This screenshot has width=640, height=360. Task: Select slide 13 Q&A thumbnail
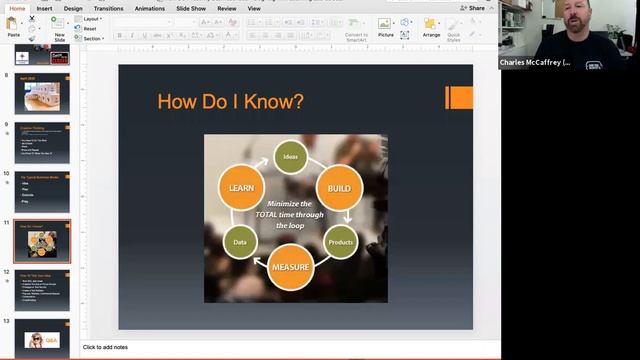pyautogui.click(x=42, y=339)
